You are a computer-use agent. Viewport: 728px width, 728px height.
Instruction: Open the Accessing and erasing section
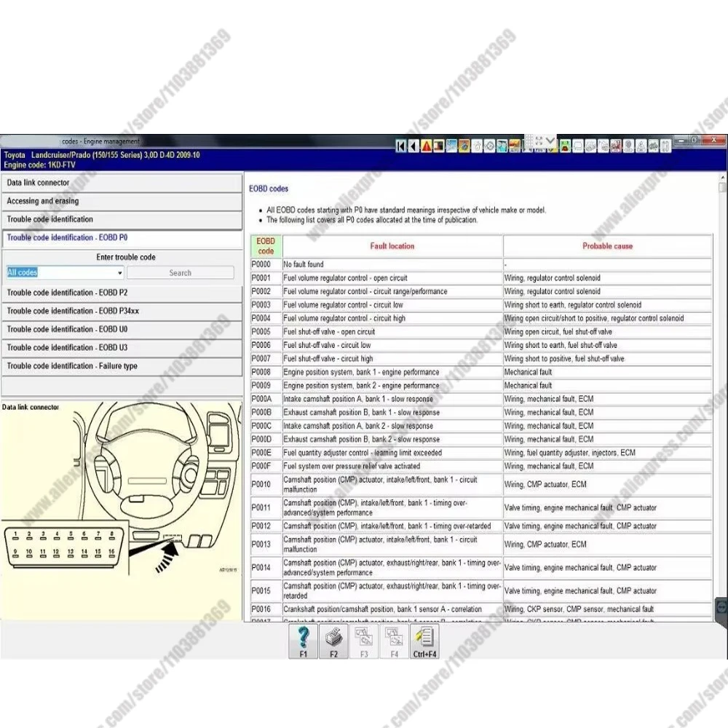[x=122, y=201]
